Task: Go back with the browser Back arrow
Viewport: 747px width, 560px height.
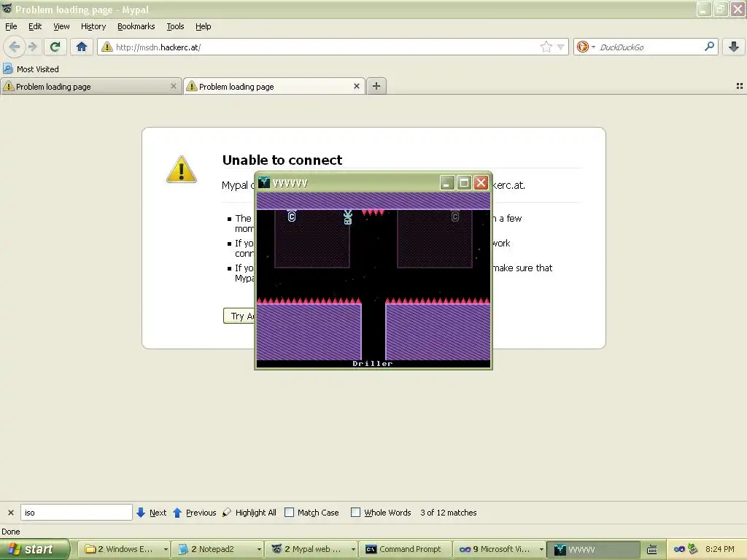Action: 15,47
